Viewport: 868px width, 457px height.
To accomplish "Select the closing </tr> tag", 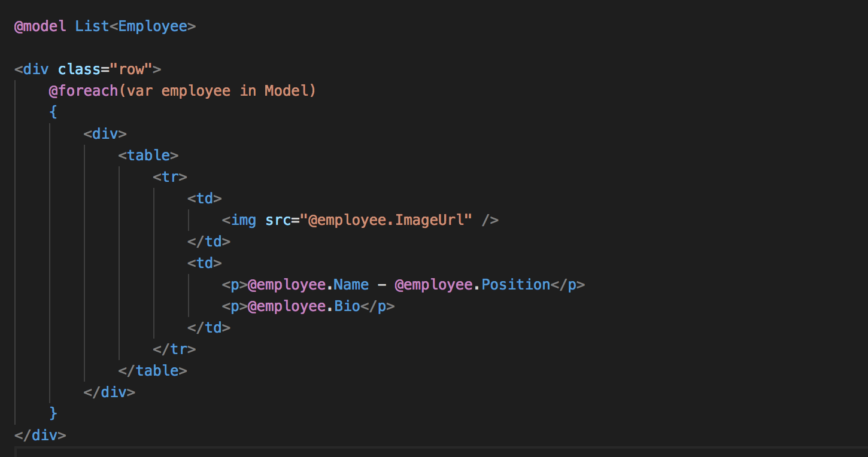I will coord(174,349).
